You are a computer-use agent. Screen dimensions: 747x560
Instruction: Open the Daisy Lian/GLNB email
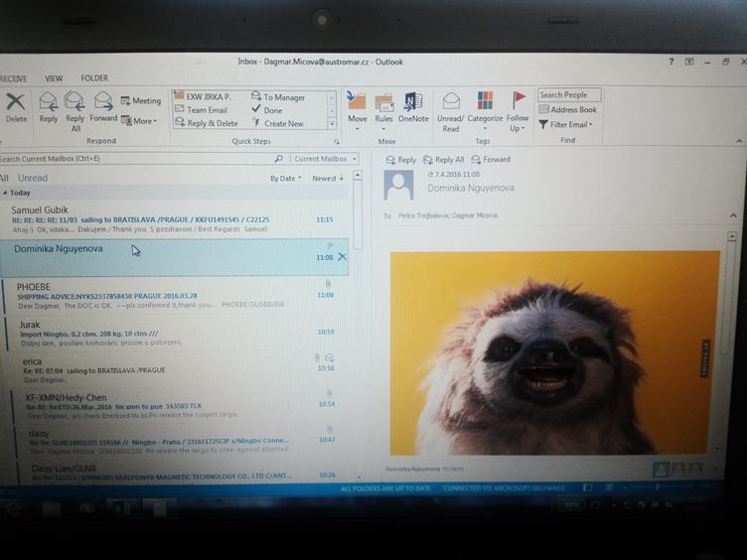(183, 472)
